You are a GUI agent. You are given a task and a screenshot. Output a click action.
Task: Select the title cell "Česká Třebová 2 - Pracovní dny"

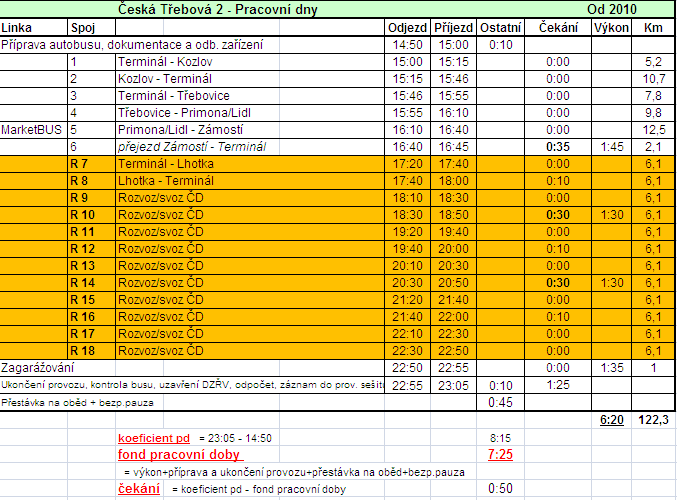click(218, 9)
